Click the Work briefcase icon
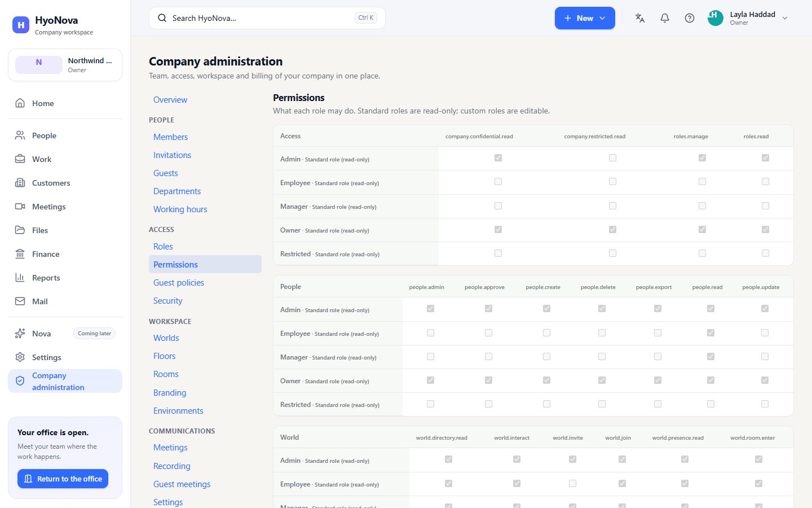This screenshot has width=812, height=508. coord(20,159)
